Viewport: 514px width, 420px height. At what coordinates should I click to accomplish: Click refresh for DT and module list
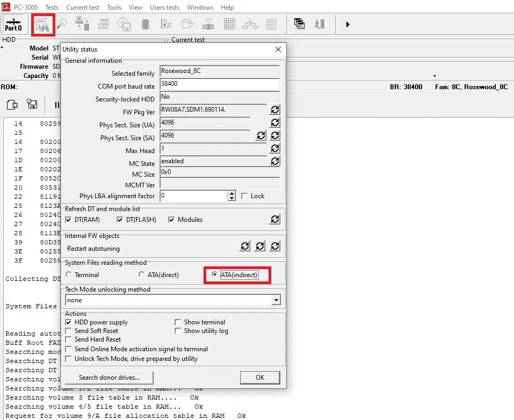coord(274,219)
